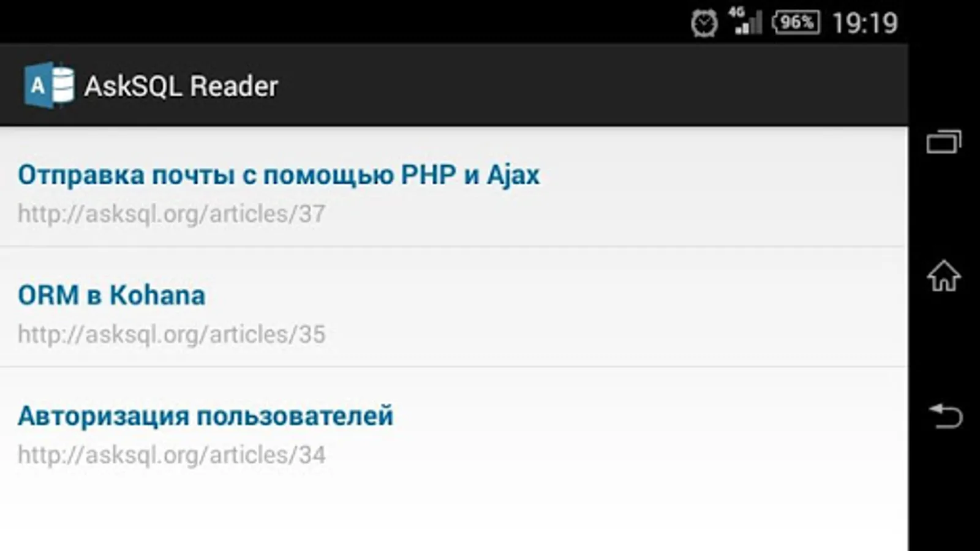Tap the AskSQL Reader app logo
This screenshot has height=551, width=980.
coord(49,85)
